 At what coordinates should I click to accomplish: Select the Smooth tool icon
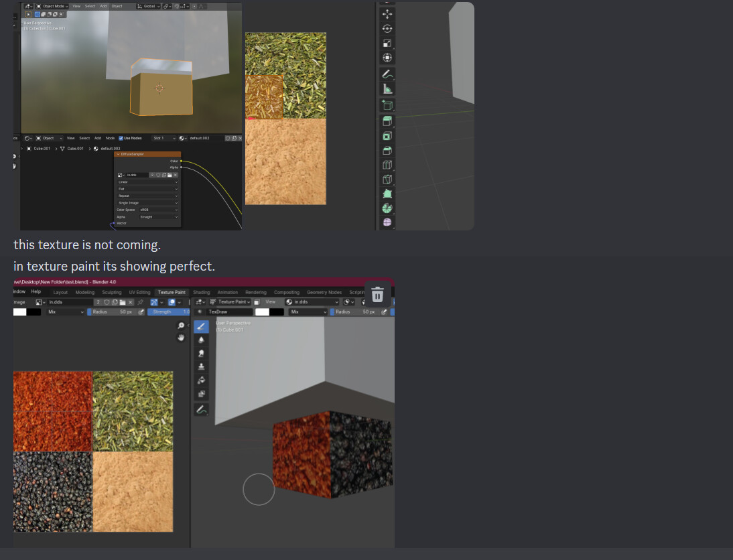pyautogui.click(x=387, y=222)
